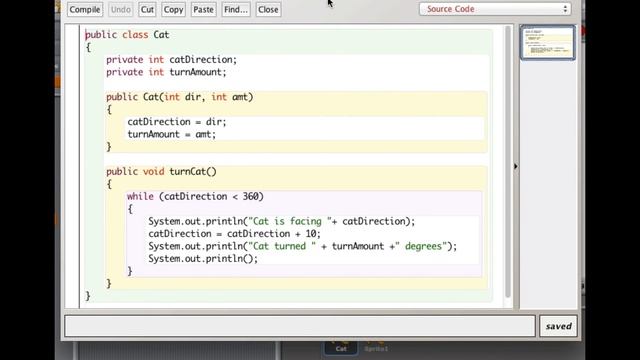The height and width of the screenshot is (360, 640).
Task: Click 'public void turnCat()' method header
Action: coord(161,171)
